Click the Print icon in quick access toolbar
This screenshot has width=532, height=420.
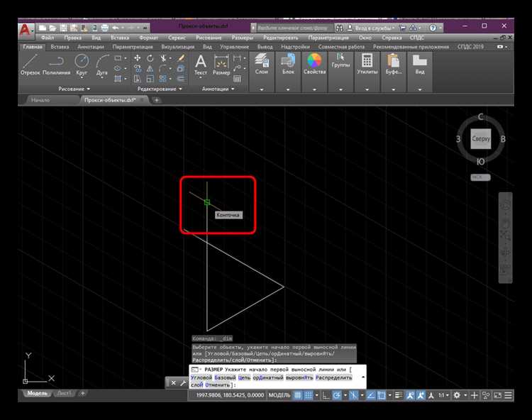click(x=105, y=28)
